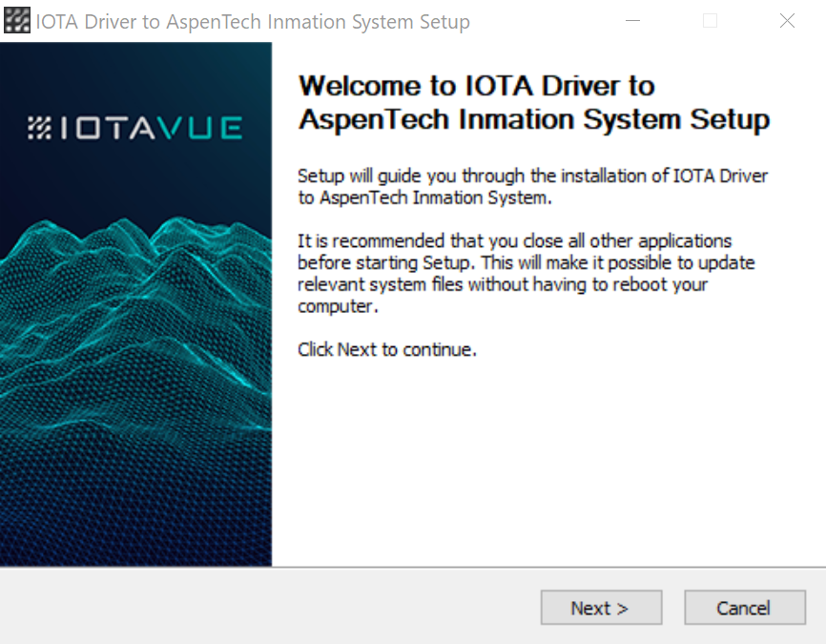Cancel the setup wizard
Screen dimensions: 826x644
pyautogui.click(x=745, y=608)
